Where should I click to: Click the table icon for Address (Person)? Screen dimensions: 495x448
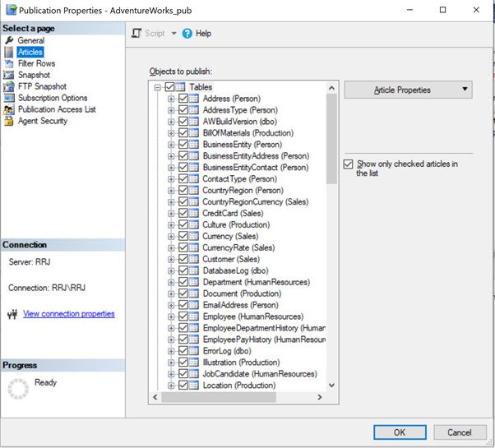click(193, 99)
